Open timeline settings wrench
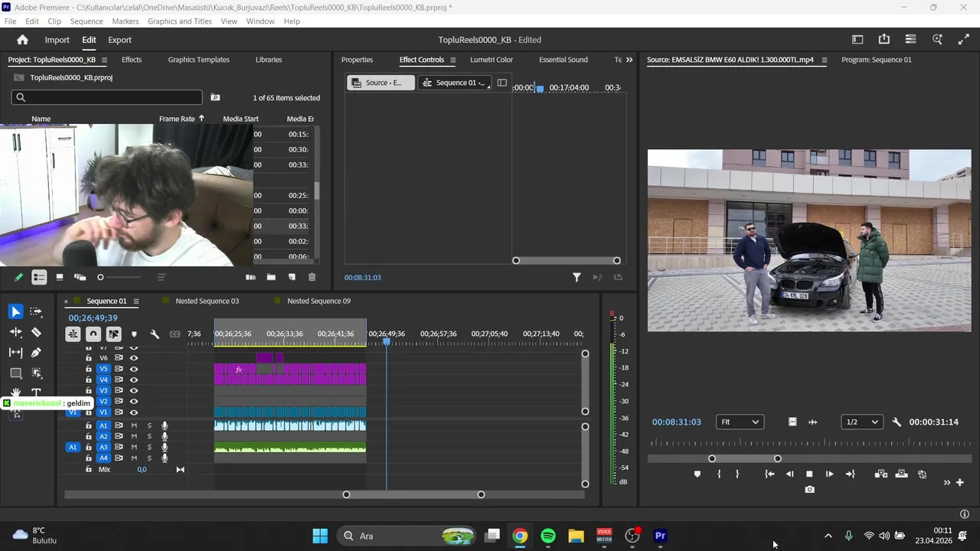980x551 pixels. tap(155, 334)
